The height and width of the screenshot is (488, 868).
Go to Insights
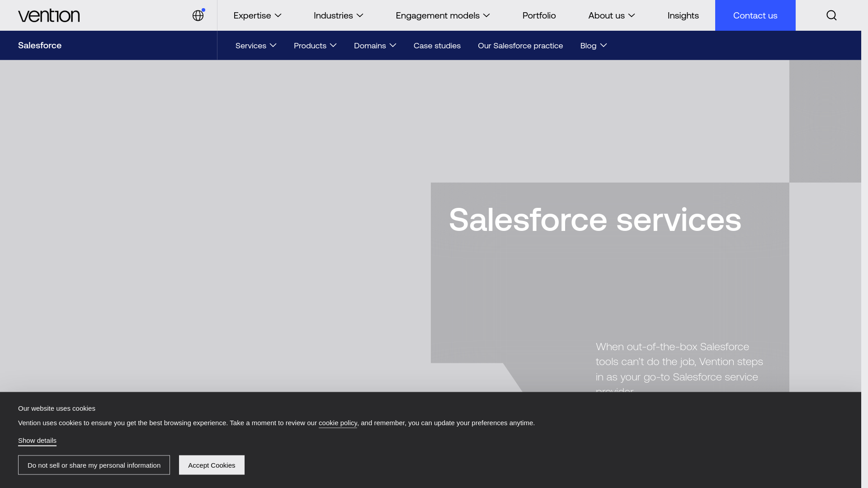tap(683, 15)
